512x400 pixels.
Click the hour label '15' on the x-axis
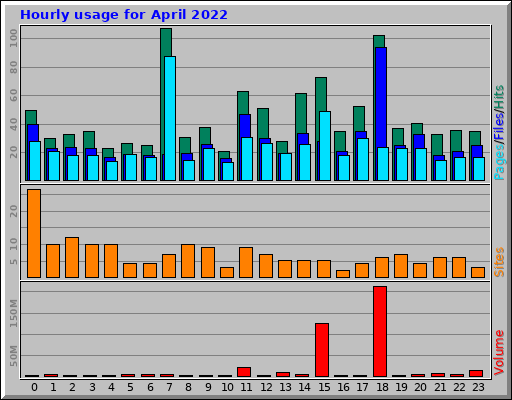[324, 387]
